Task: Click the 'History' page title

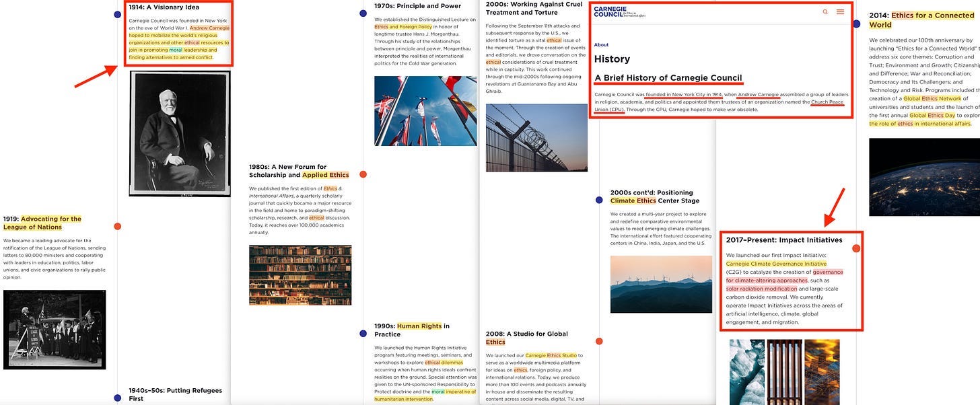Action: point(612,59)
